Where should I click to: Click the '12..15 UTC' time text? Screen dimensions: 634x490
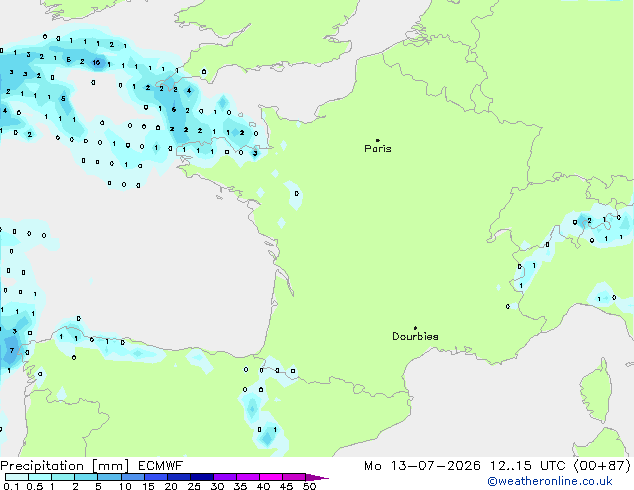(527, 466)
